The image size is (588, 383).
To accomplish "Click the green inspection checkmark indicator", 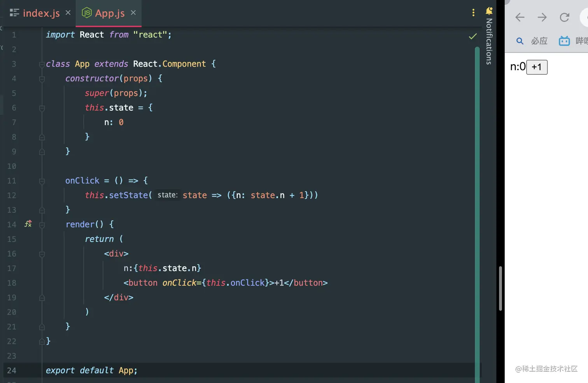I will [473, 36].
